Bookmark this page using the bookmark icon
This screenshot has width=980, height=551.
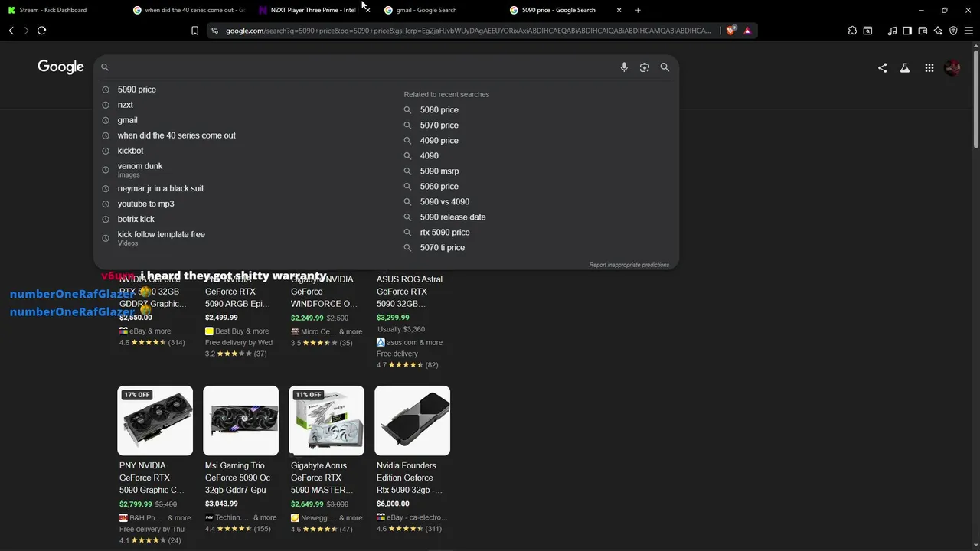(x=194, y=31)
